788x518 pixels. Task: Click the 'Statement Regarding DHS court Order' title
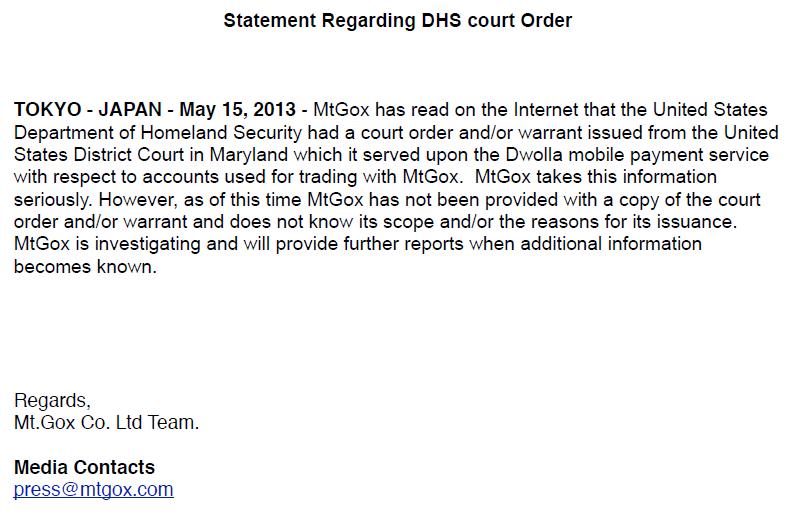pyautogui.click(x=397, y=20)
